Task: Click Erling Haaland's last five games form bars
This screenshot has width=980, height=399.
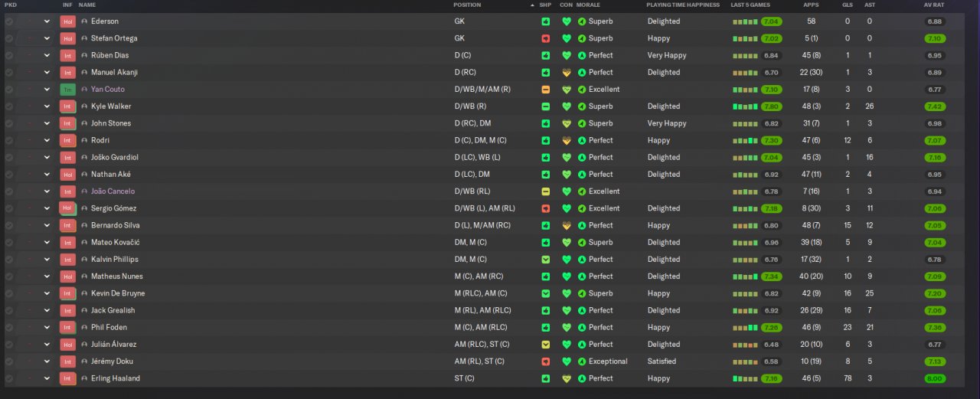Action: (745, 378)
